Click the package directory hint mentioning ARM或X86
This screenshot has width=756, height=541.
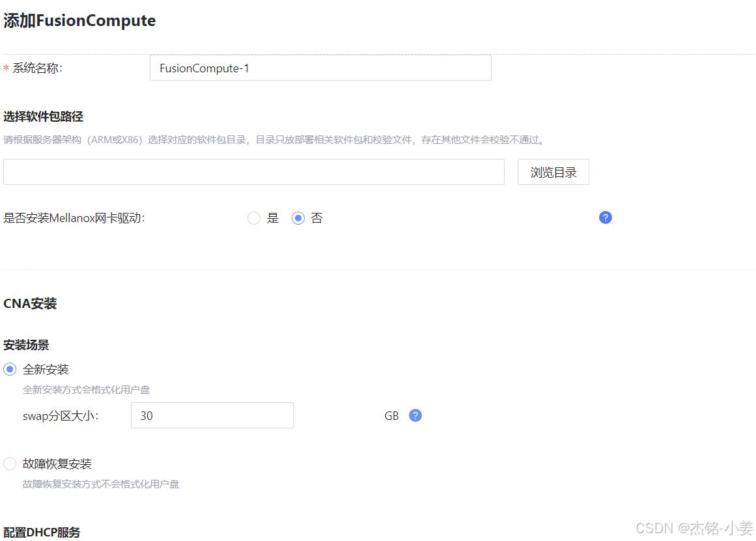click(274, 140)
